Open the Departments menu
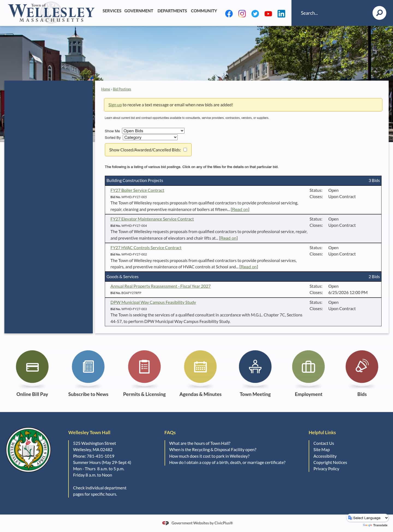Viewport: 393px width, 532px height. (x=172, y=11)
